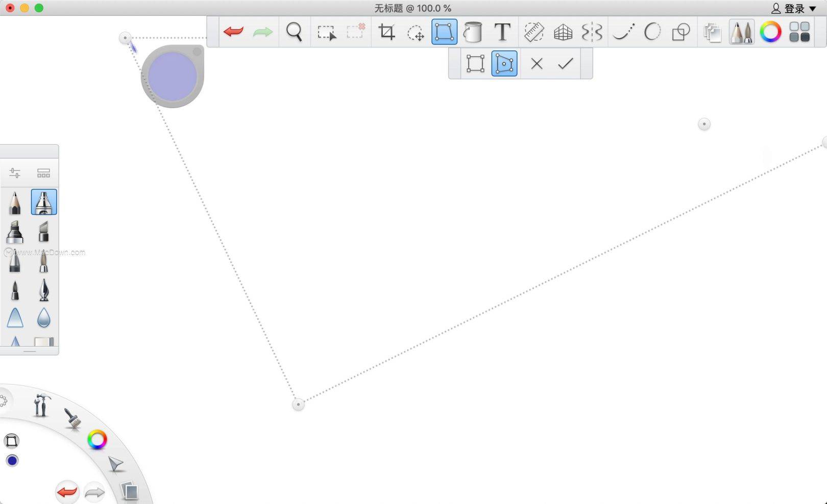Select the Airbrush in the brush palette
The image size is (827, 504).
coord(44,202)
